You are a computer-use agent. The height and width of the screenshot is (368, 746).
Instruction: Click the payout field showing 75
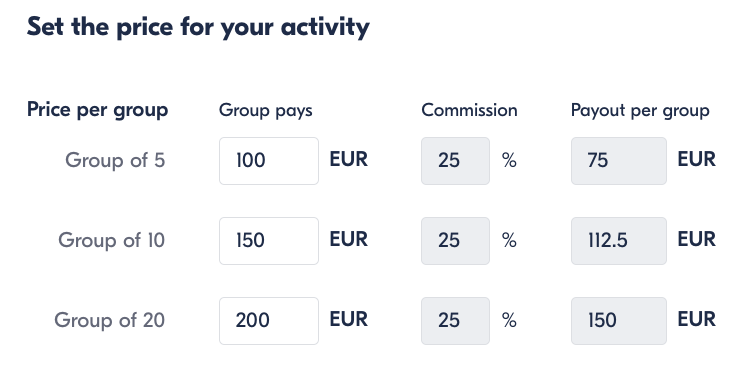coord(618,161)
